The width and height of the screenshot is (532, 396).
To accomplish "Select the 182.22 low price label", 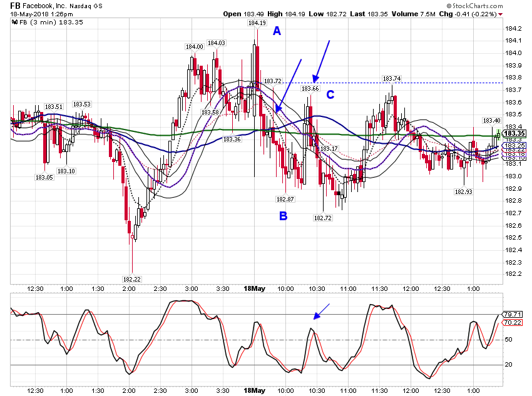I will click(132, 280).
